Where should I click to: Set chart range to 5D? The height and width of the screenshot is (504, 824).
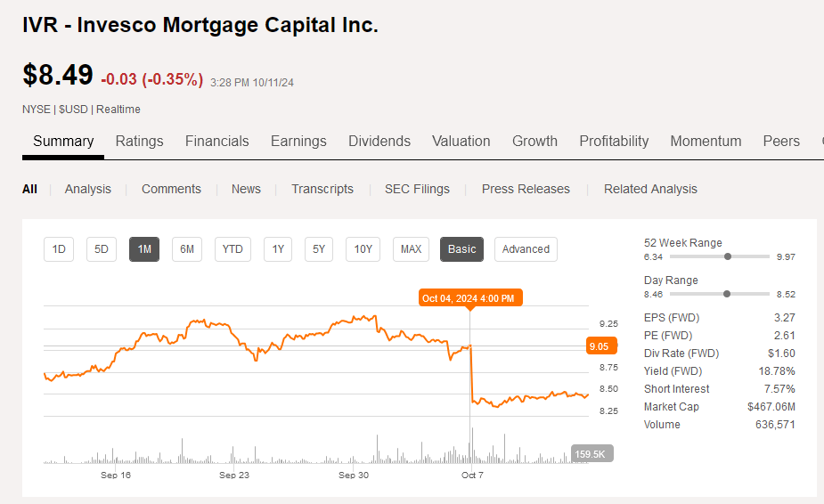pos(102,249)
